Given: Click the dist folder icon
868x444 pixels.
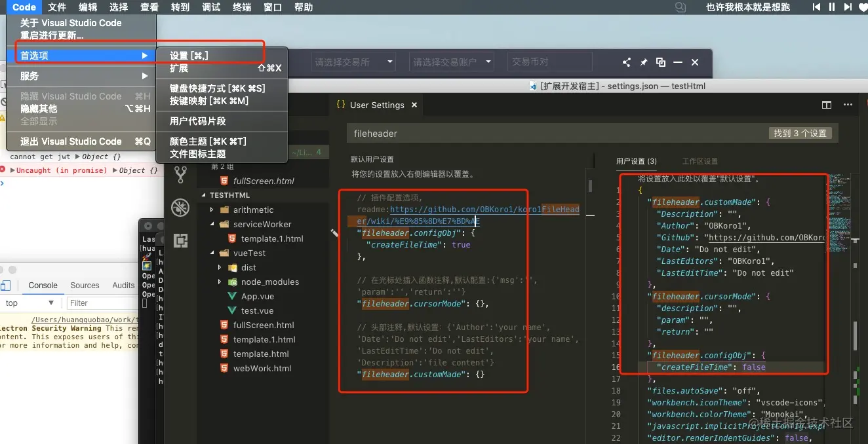Looking at the screenshot, I should tap(231, 268).
